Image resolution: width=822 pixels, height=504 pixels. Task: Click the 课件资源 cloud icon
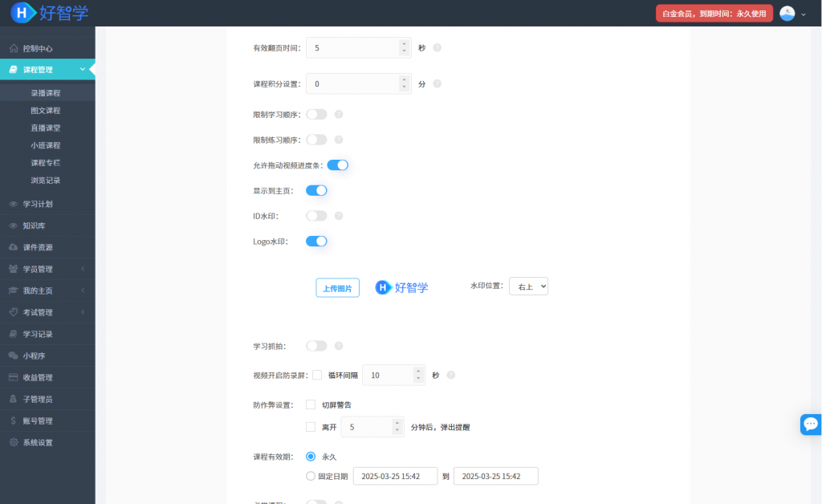pos(14,247)
